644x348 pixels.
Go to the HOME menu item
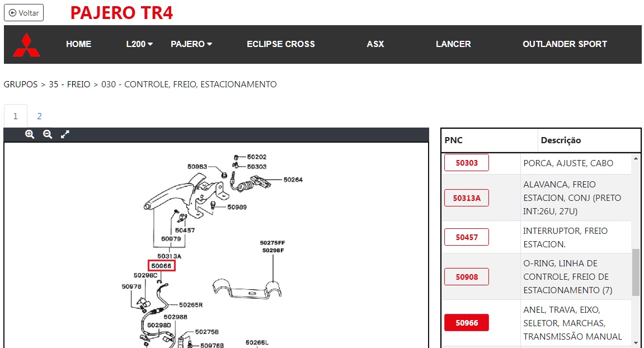point(78,44)
